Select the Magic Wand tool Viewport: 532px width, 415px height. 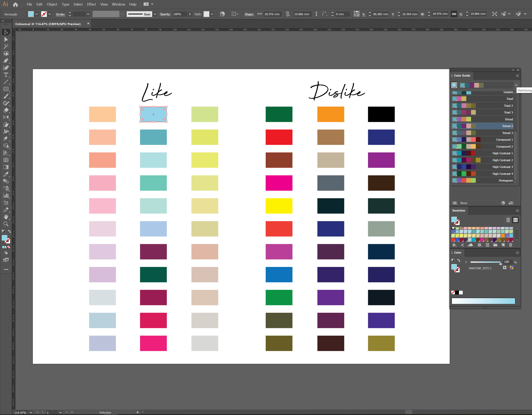(x=6, y=46)
